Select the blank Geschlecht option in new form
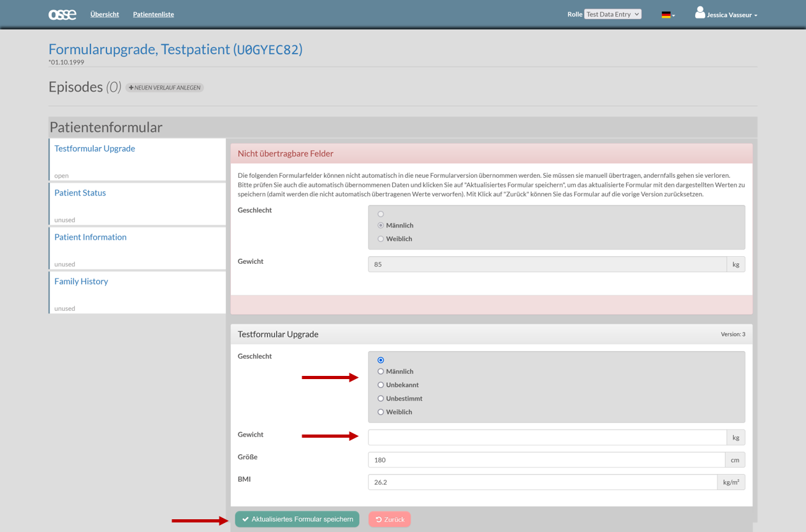The height and width of the screenshot is (532, 806). click(381, 360)
